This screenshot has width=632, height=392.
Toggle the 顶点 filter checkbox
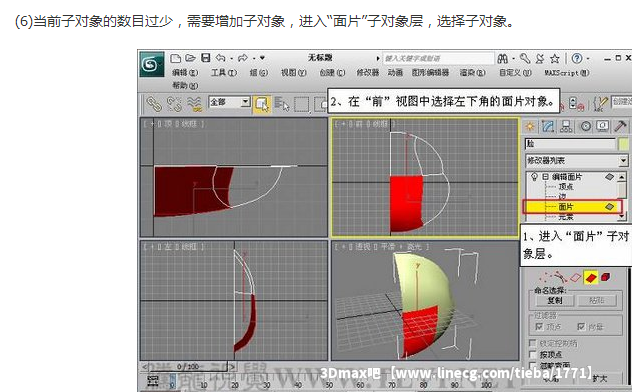coord(539,326)
